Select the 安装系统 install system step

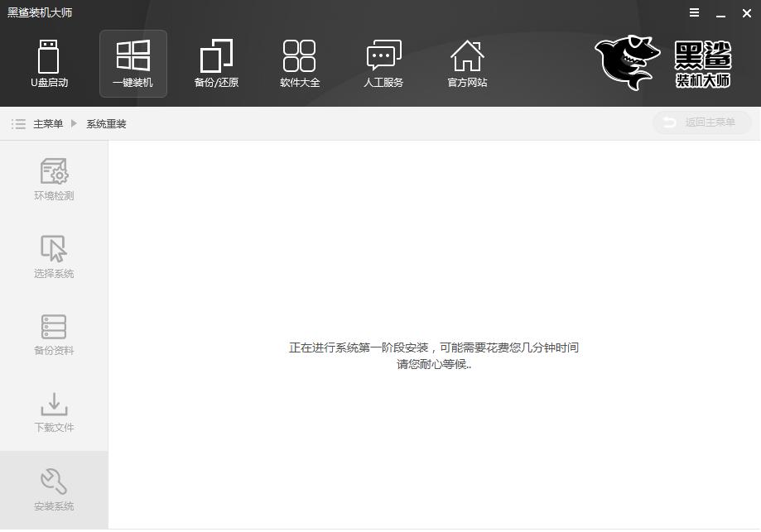click(x=53, y=488)
